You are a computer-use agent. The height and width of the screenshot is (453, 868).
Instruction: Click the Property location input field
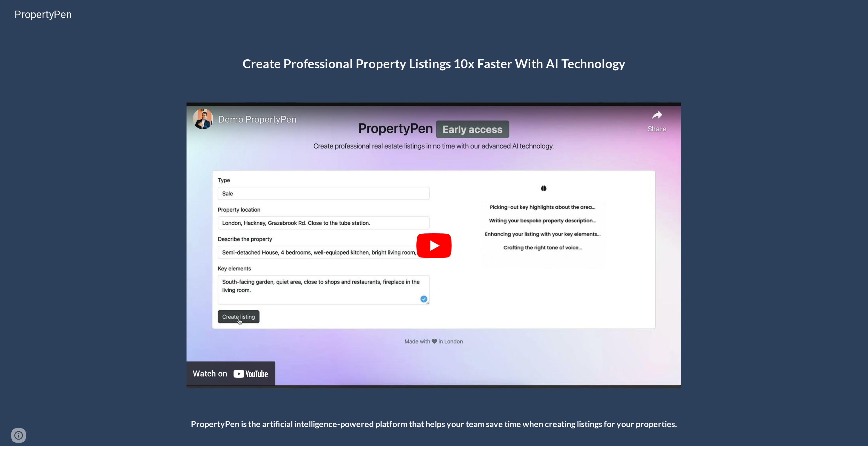[x=323, y=222]
